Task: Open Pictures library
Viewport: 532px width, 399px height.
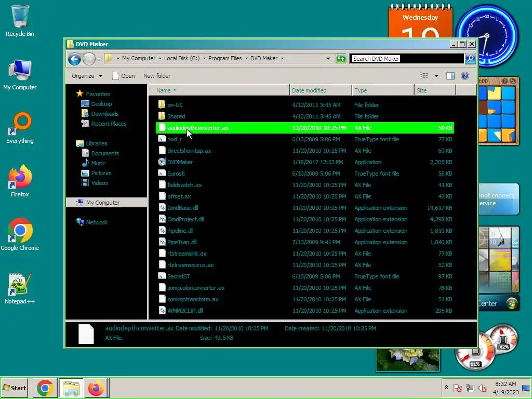Action: point(97,172)
